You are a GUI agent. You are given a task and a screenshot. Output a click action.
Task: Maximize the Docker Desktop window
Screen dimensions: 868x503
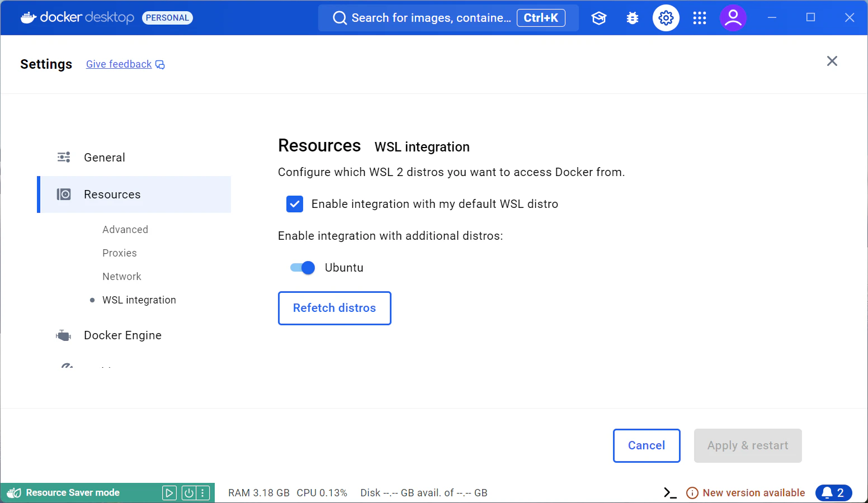click(x=811, y=18)
